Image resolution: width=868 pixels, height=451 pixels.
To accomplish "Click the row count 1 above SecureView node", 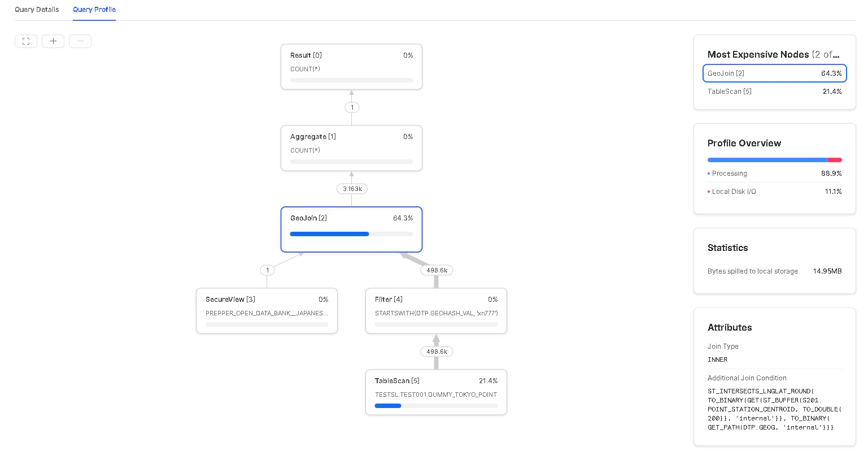I will (x=267, y=270).
